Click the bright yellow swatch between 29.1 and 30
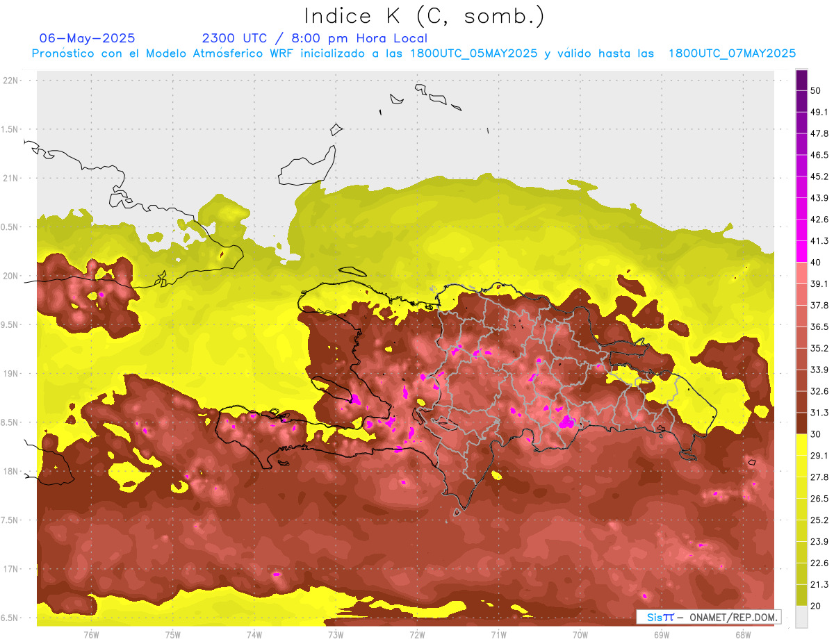 click(801, 445)
